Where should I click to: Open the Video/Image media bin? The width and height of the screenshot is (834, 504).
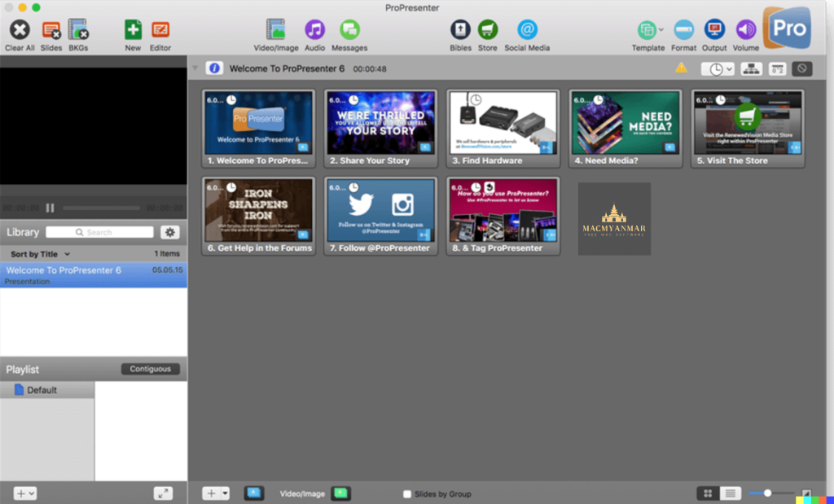[276, 30]
